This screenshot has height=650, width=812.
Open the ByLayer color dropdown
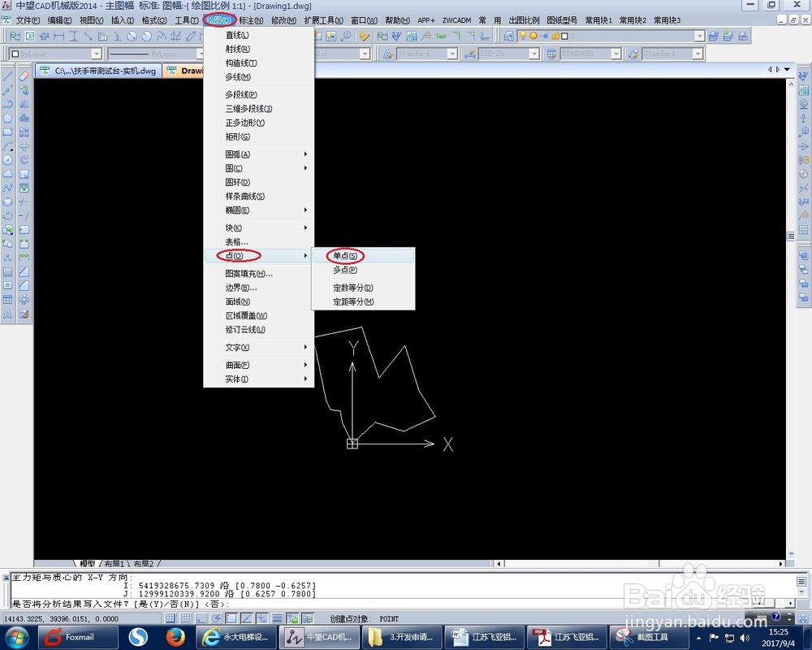pos(97,54)
